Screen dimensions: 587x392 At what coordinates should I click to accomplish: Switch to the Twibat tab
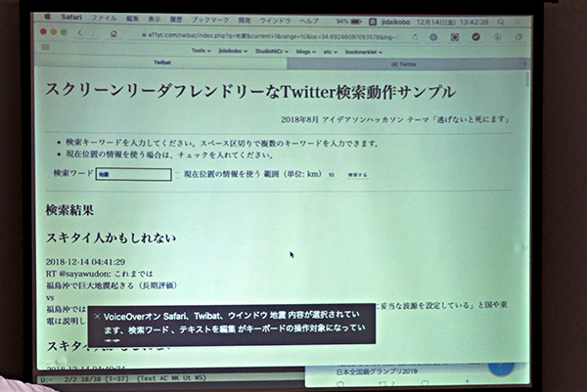(x=161, y=63)
